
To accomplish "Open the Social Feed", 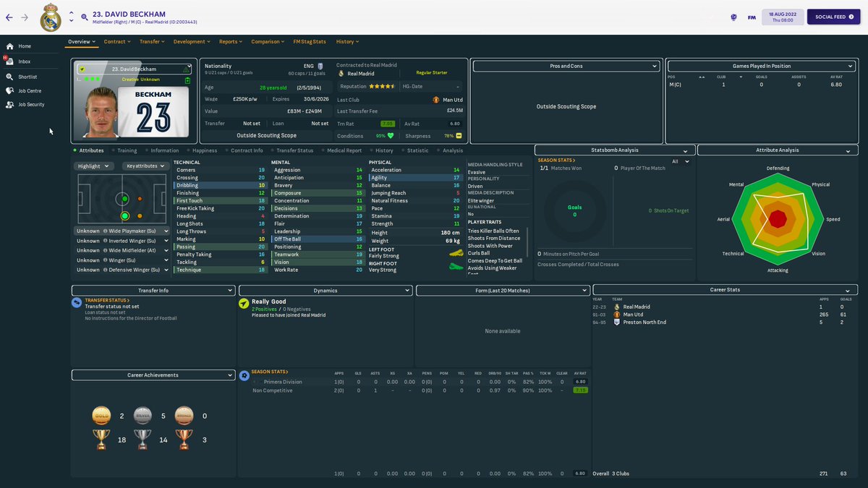I will [x=833, y=15].
